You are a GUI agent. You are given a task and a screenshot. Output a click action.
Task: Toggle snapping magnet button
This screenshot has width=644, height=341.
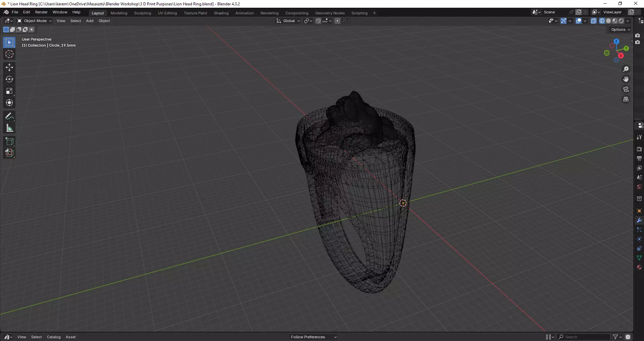click(318, 21)
